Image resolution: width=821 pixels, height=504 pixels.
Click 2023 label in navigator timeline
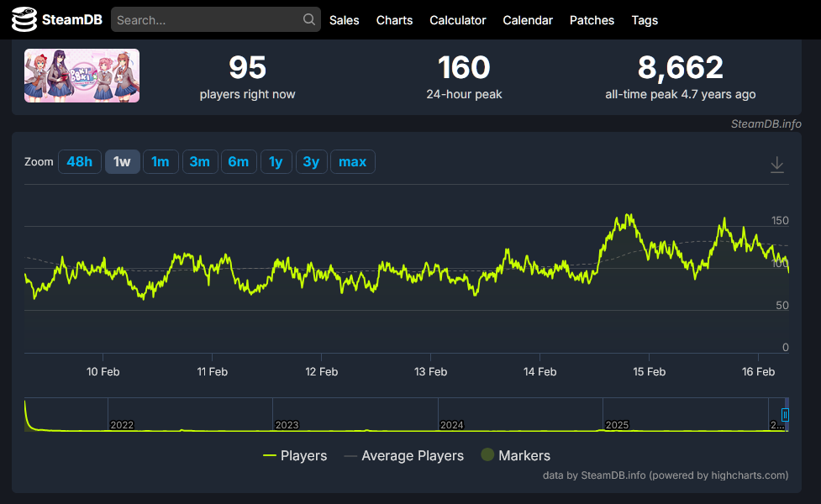(x=287, y=425)
